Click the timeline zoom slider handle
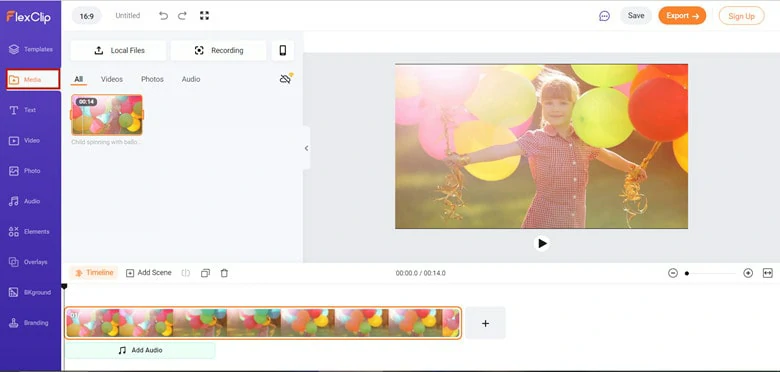The height and width of the screenshot is (372, 780). [687, 273]
